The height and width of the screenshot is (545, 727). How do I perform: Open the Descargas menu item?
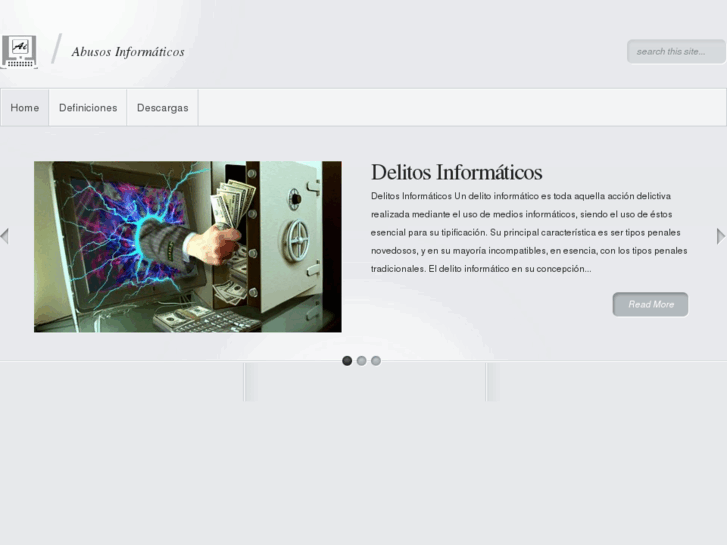tap(162, 108)
